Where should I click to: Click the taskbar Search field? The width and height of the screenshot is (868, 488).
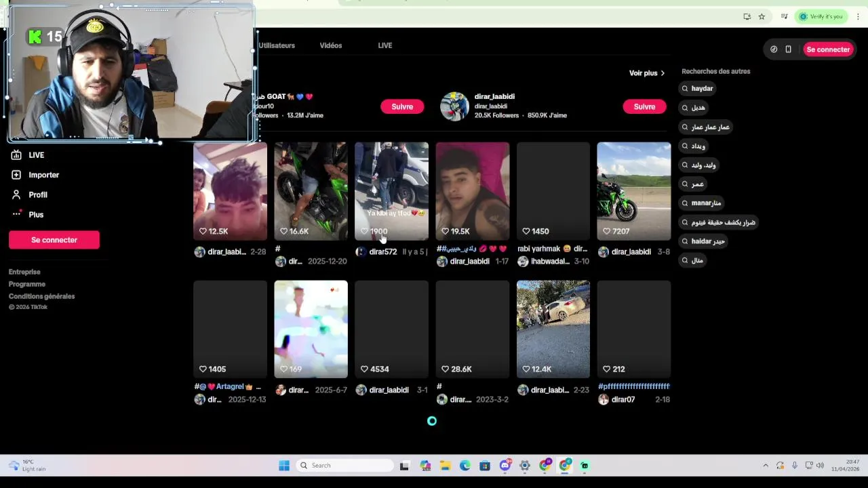[x=345, y=466]
